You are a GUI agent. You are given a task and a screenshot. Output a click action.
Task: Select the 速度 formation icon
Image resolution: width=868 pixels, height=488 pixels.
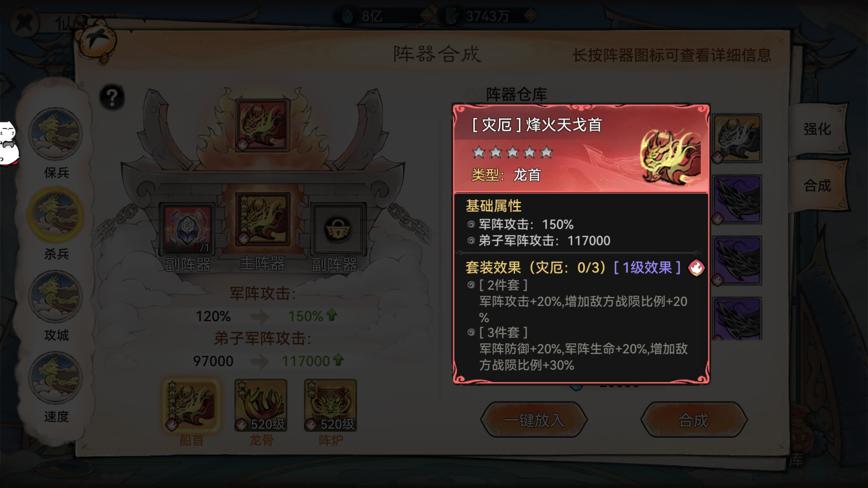coord(56,378)
